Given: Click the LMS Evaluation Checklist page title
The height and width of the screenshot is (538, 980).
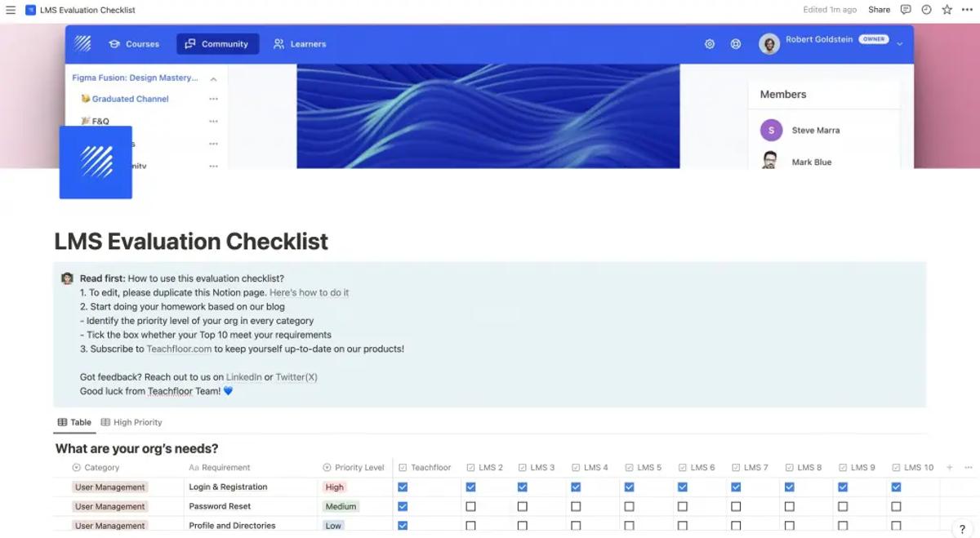Looking at the screenshot, I should pos(191,242).
